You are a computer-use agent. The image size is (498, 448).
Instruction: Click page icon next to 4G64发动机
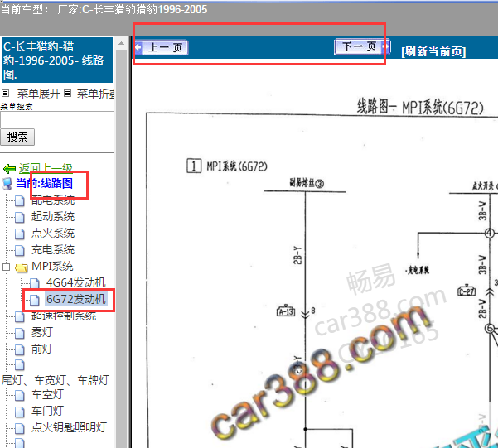coord(35,283)
